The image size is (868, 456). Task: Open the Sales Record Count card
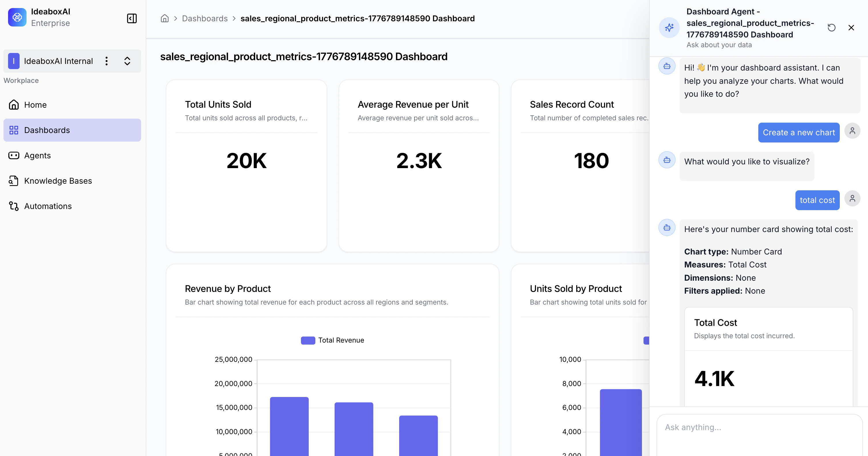pos(580,166)
